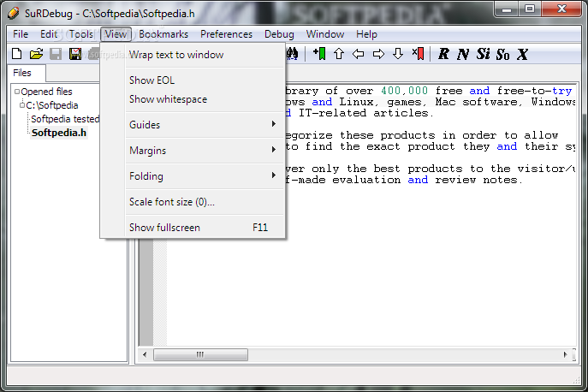Image resolution: width=588 pixels, height=392 pixels.
Task: Click the left arrow navigation icon
Action: point(358,54)
